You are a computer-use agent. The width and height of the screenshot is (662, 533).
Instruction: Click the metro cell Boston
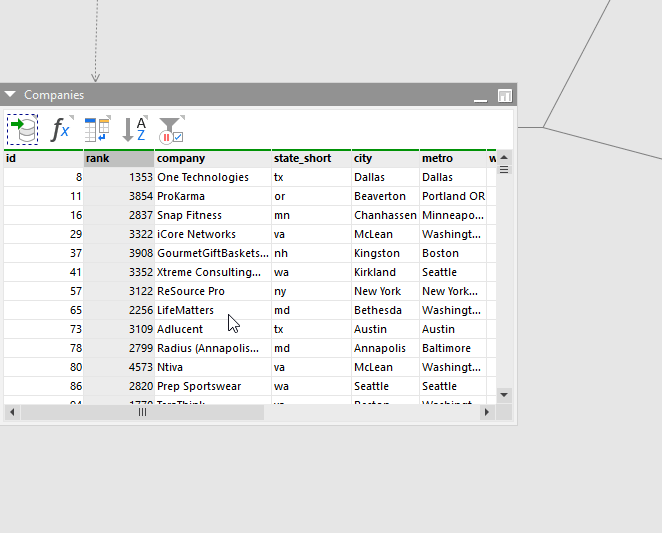pos(453,253)
